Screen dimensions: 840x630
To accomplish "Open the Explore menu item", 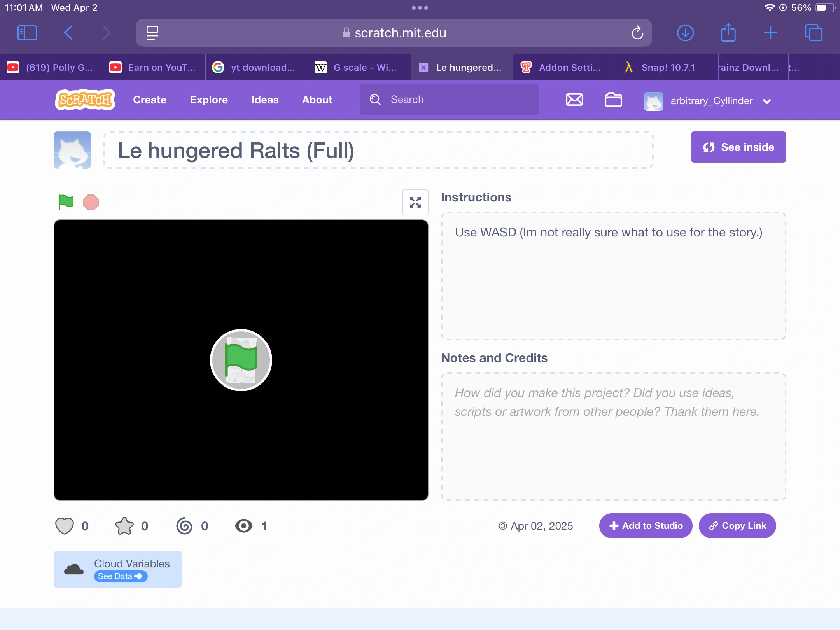I will [x=209, y=100].
